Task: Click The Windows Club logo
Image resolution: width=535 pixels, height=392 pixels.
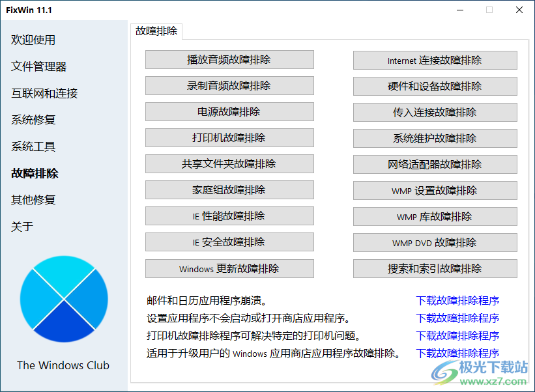Action: pyautogui.click(x=63, y=298)
